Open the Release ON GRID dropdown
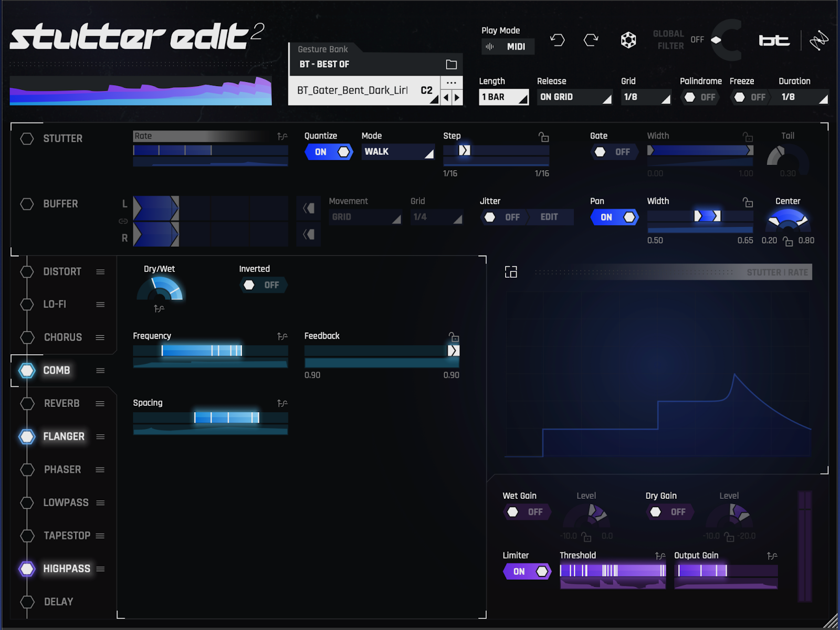Screen dimensions: 840x630 pyautogui.click(x=574, y=97)
